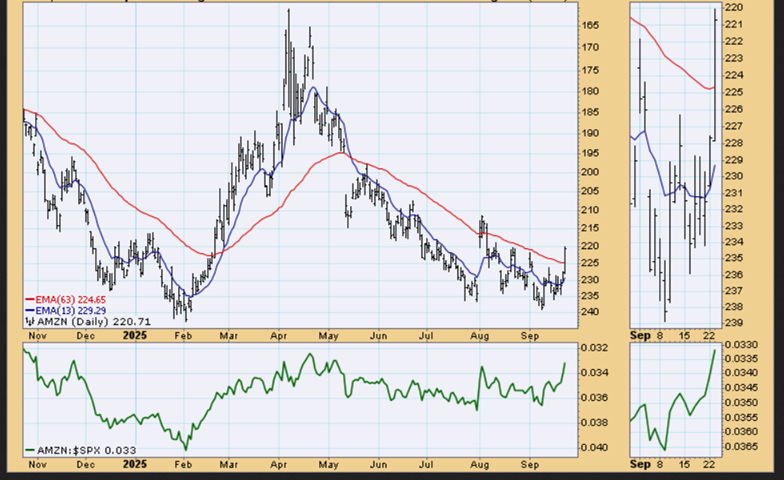The image size is (784, 480).
Task: Click the 180 price axis label
Action: (591, 91)
